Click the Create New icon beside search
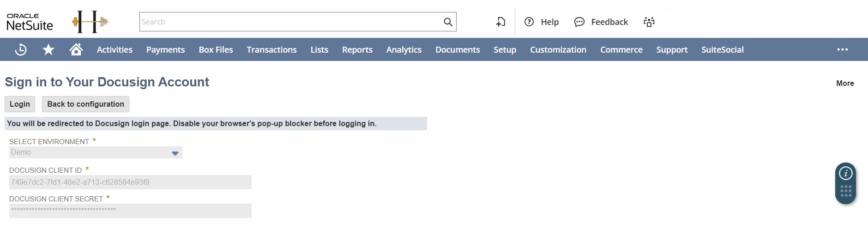868x242 pixels. tap(500, 22)
